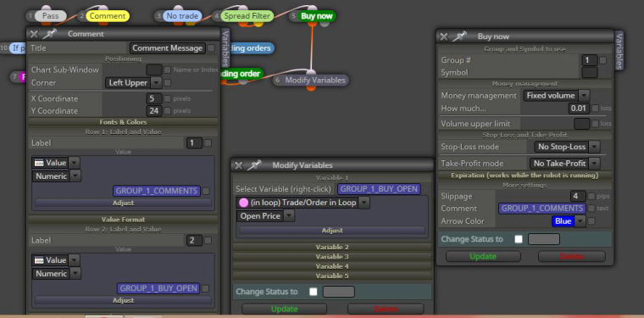Pin the Buy now panel
Viewport: 644px width, 318px height.
coord(458,36)
